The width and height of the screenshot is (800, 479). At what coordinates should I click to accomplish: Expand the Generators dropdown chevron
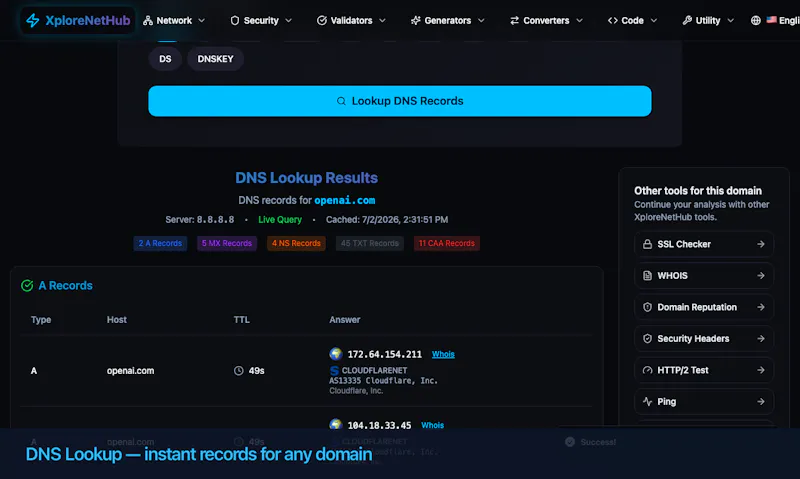(x=481, y=20)
